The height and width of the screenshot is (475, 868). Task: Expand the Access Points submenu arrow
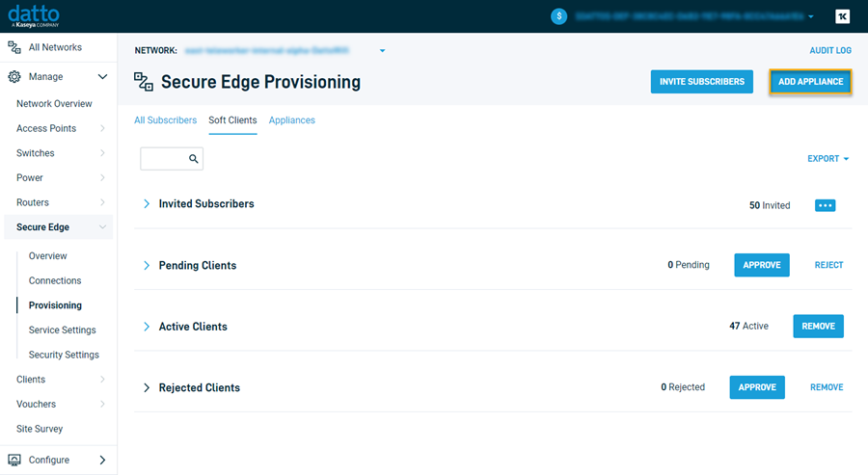pos(102,128)
